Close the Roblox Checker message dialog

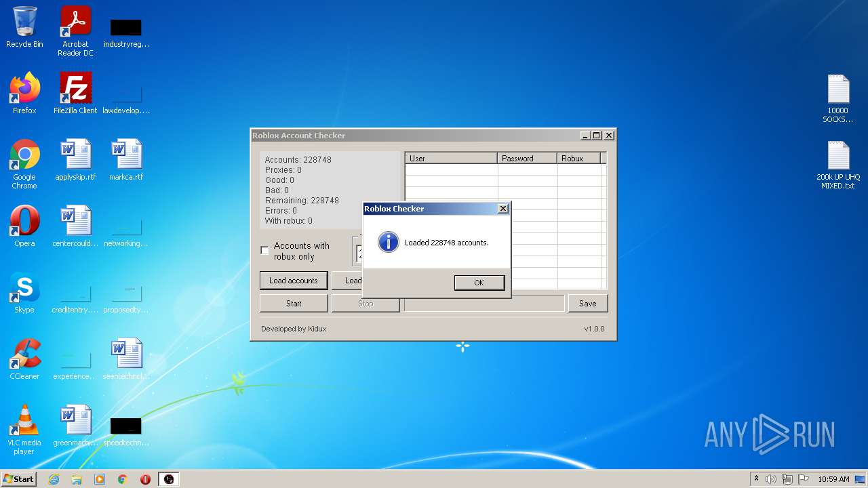[x=503, y=209]
